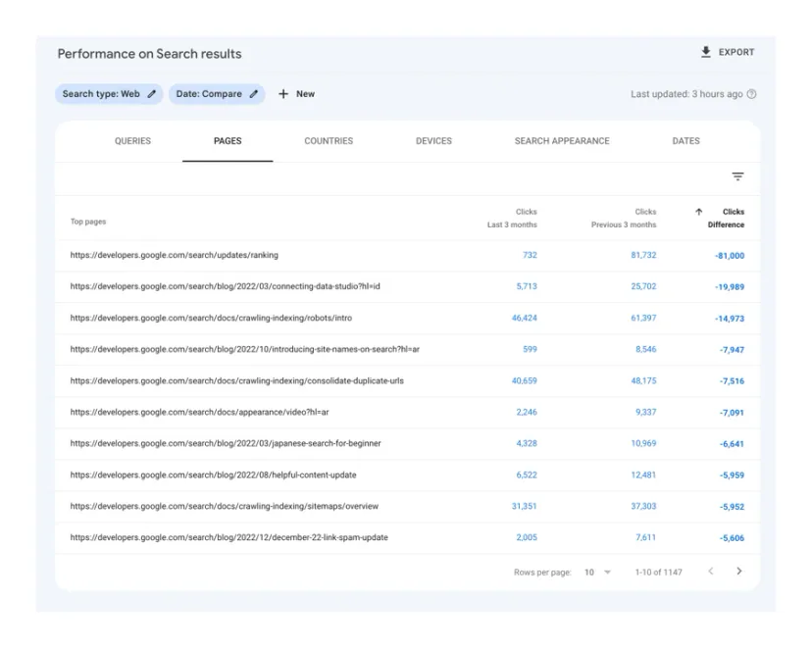Click the 6,522 clicks value
The height and width of the screenshot is (648, 812).
(527, 475)
